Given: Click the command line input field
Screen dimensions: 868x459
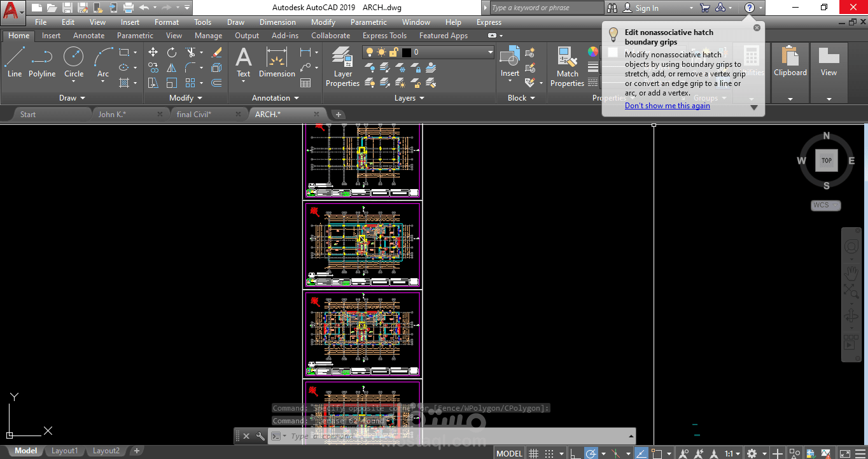Looking at the screenshot, I should click(445, 436).
